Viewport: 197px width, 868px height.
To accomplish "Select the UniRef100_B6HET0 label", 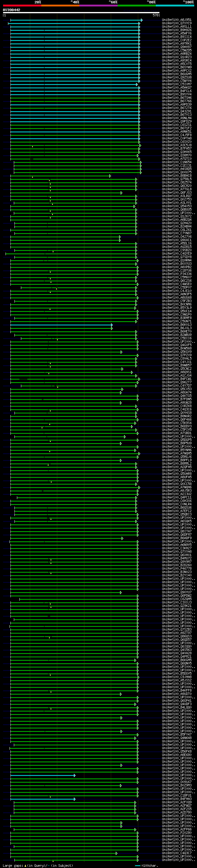I will coord(177,332).
